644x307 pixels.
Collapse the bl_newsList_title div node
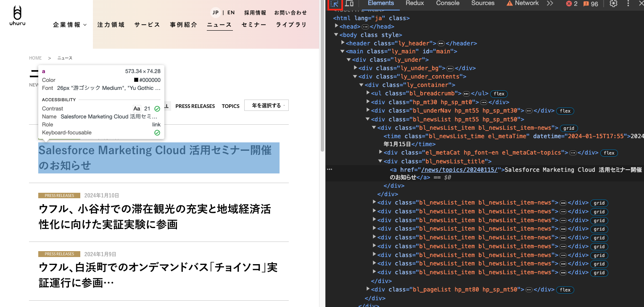381,161
